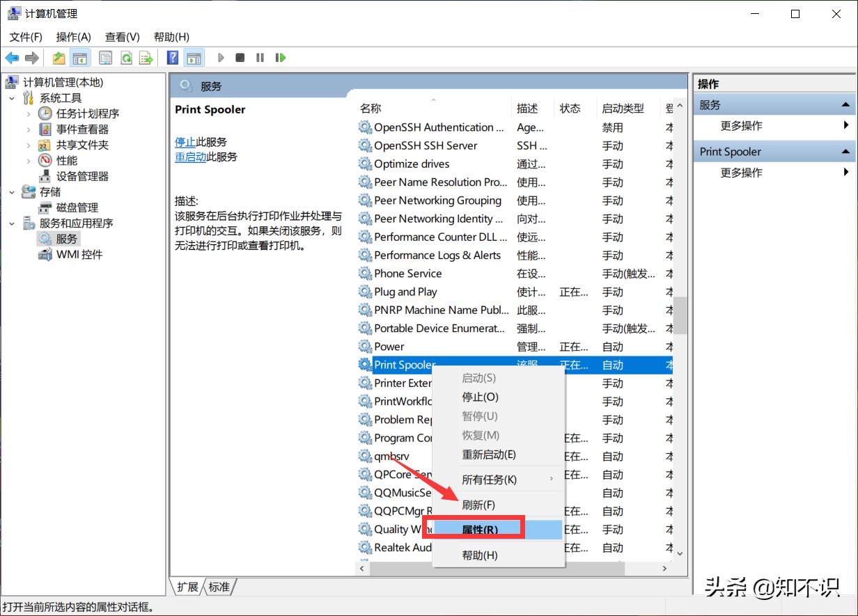Image resolution: width=858 pixels, height=616 pixels.
Task: Collapse the 服务 section in the 操作 pane
Action: click(x=845, y=104)
